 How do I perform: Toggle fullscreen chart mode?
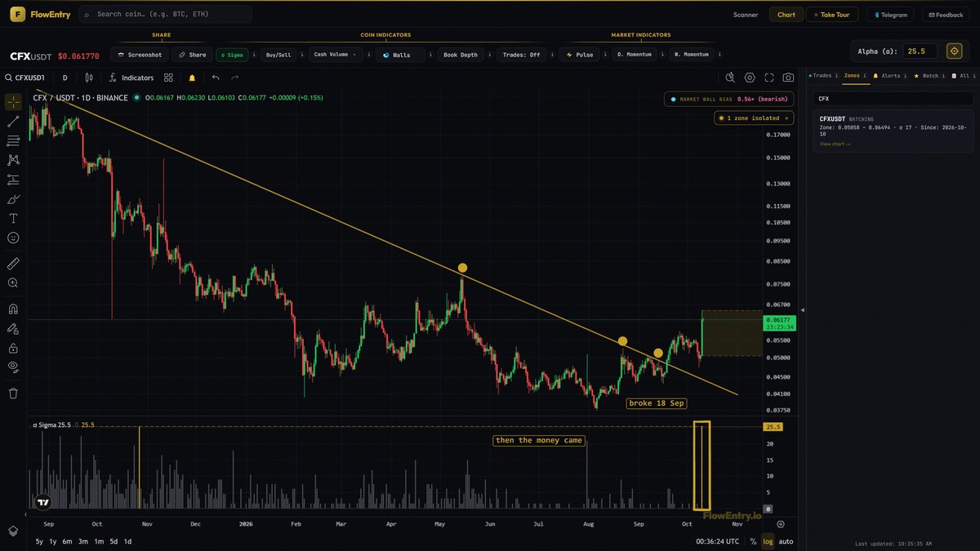(769, 78)
